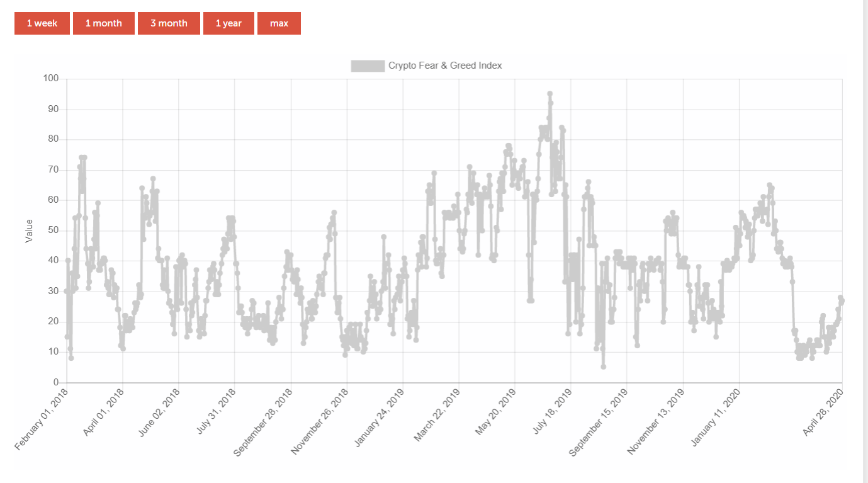Click the 'April 28, 2020' axis label
The width and height of the screenshot is (868, 483).
[x=823, y=413]
